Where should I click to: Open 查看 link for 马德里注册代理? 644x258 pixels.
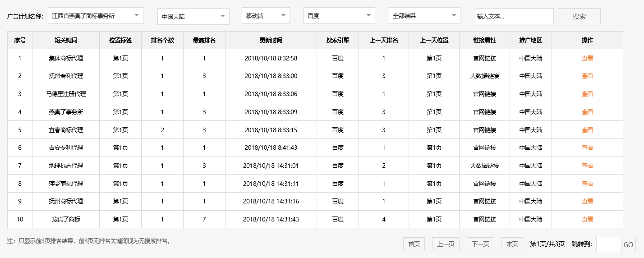(587, 94)
